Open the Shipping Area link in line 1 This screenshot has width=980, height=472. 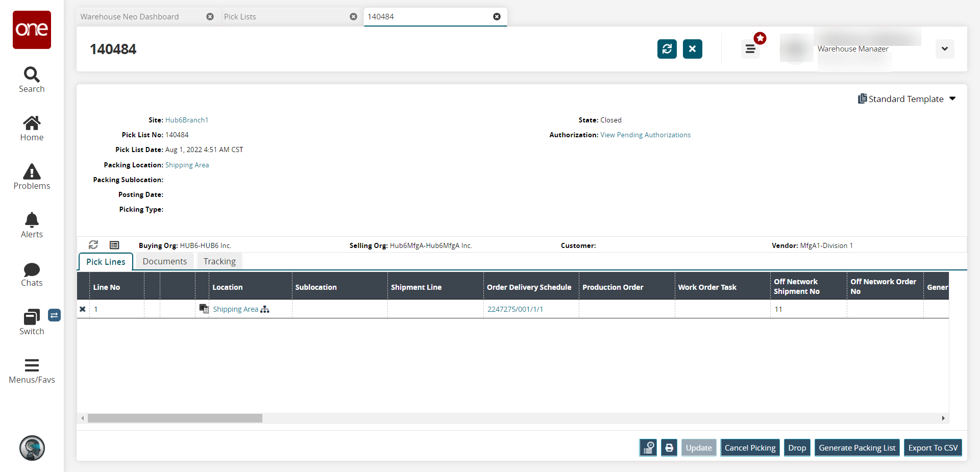coord(235,309)
